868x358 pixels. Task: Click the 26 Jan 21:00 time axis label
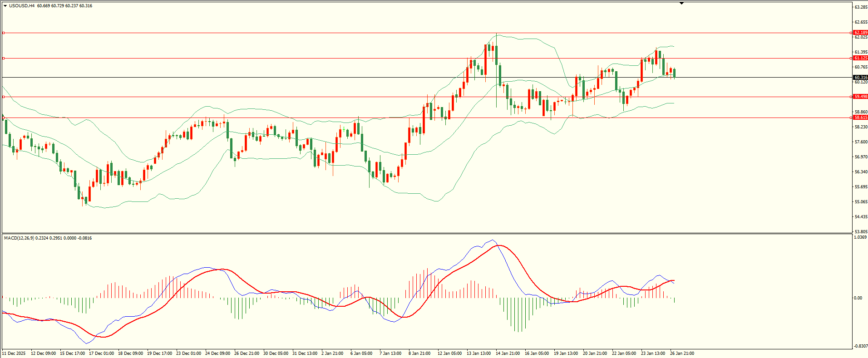click(682, 353)
